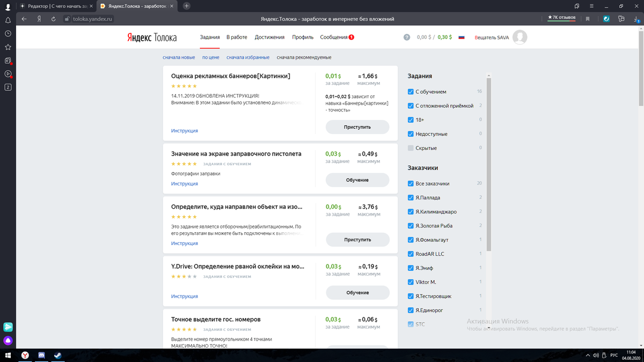644x362 pixels.
Task: Open Yandex Messenger icon in sidebar
Action: coord(8,327)
